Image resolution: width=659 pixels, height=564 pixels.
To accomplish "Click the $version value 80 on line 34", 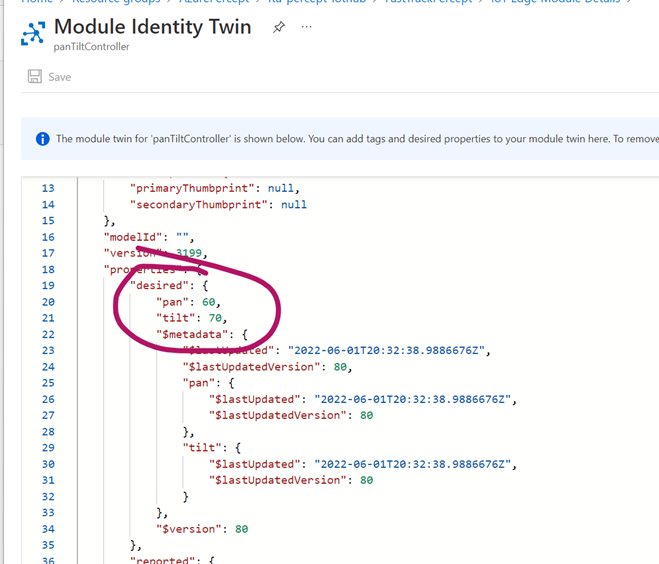I will tap(242, 529).
